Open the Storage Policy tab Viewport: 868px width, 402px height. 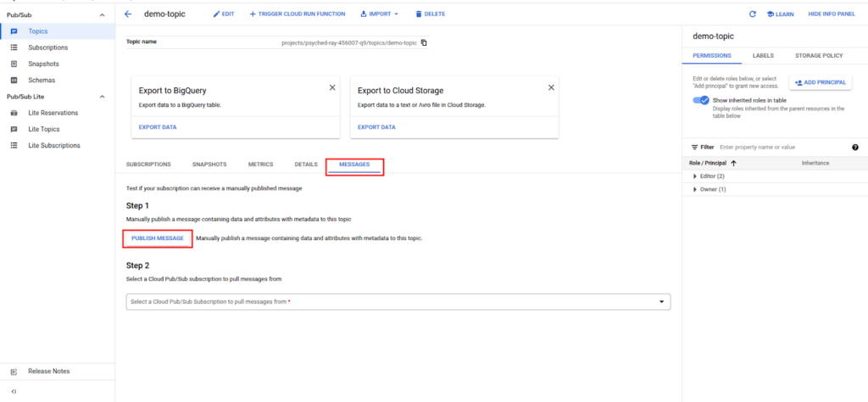click(x=819, y=56)
